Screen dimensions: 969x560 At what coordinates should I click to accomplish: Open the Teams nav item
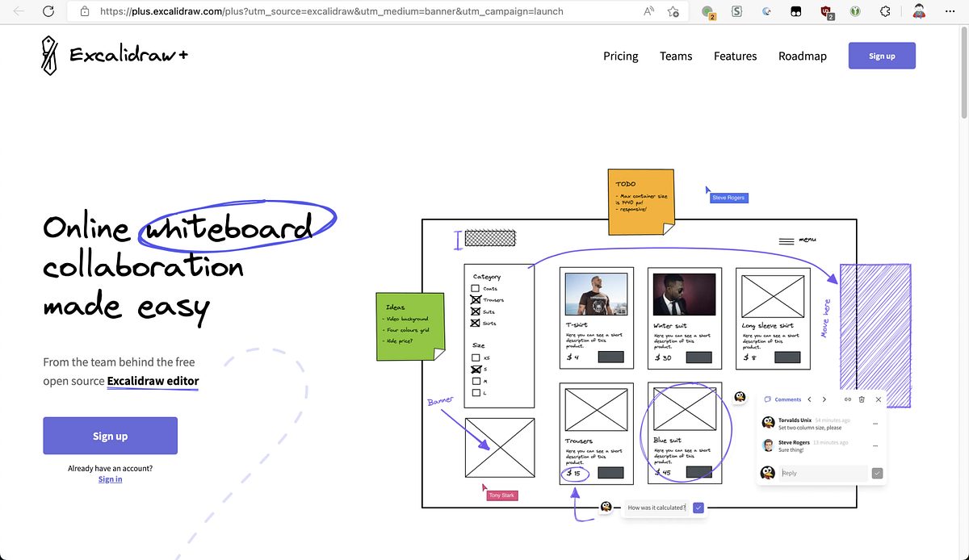pyautogui.click(x=676, y=56)
